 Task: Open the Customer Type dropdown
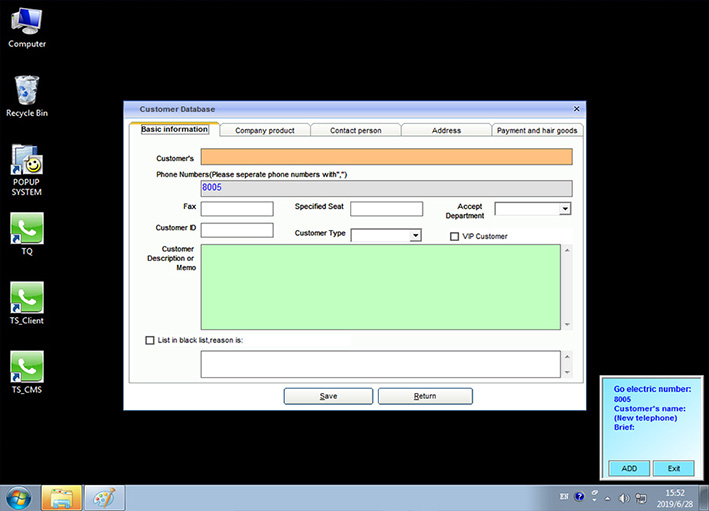(416, 236)
